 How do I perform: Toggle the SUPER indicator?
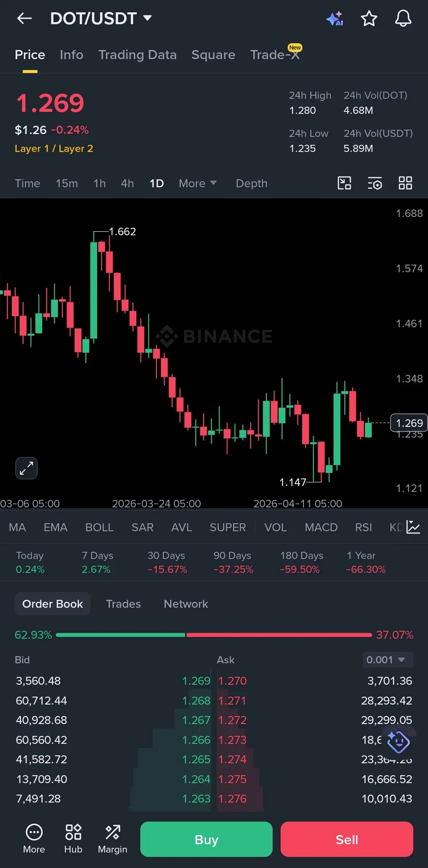[228, 527]
